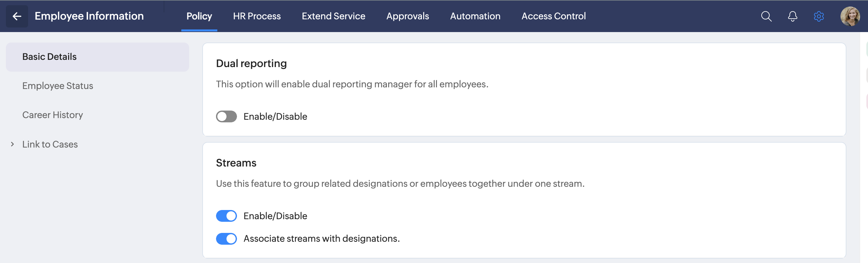This screenshot has height=263, width=868.
Task: Open the search icon
Action: tap(766, 16)
